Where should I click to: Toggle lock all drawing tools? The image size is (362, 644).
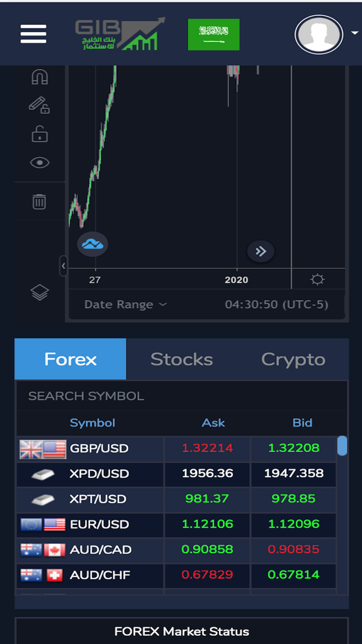[x=39, y=134]
